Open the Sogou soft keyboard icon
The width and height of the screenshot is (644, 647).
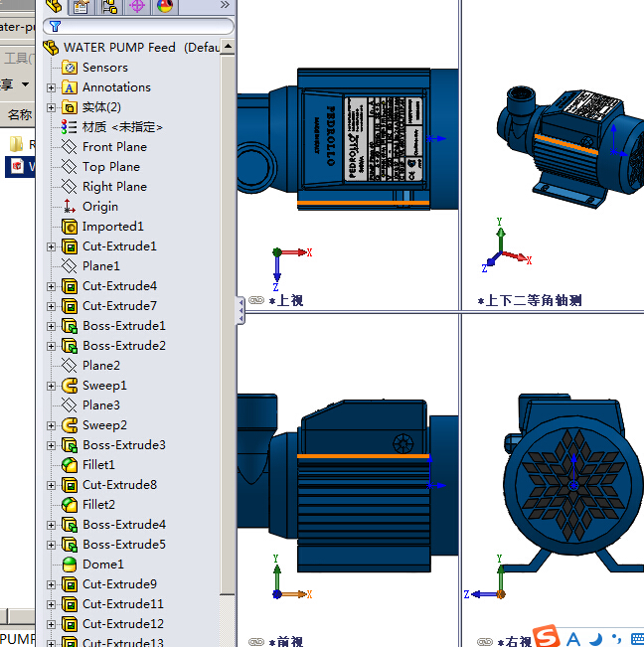637,639
